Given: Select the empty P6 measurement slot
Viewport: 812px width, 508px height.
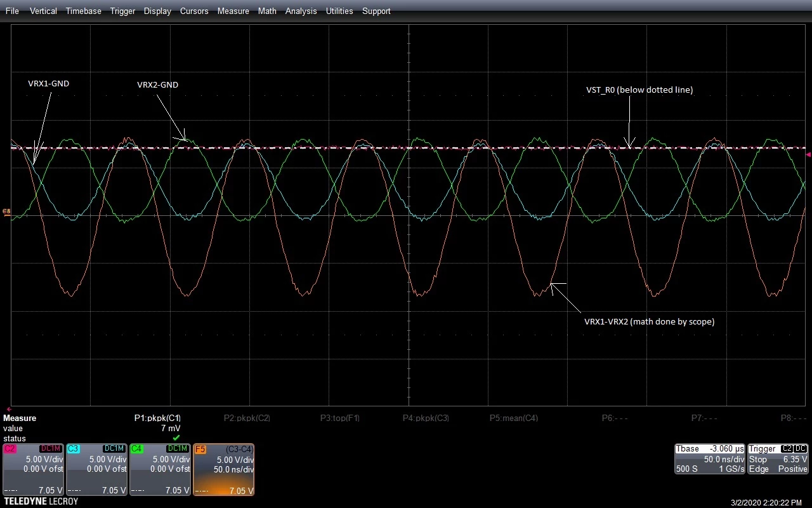Looking at the screenshot, I should pyautogui.click(x=614, y=418).
